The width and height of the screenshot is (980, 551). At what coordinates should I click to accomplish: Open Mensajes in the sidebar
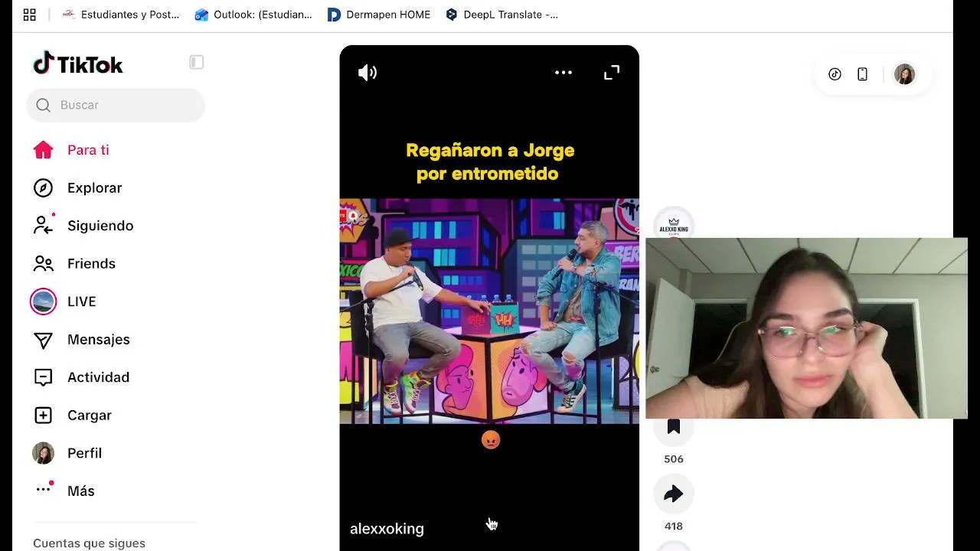(82, 340)
